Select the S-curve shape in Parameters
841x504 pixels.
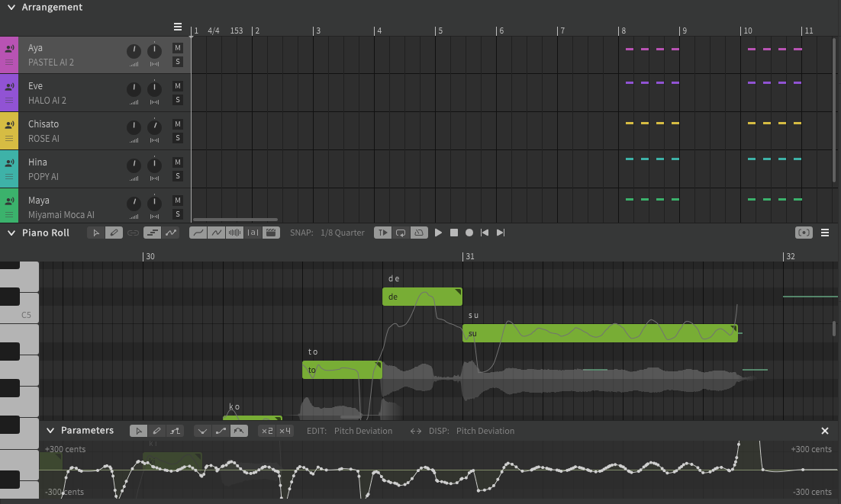[x=221, y=431]
